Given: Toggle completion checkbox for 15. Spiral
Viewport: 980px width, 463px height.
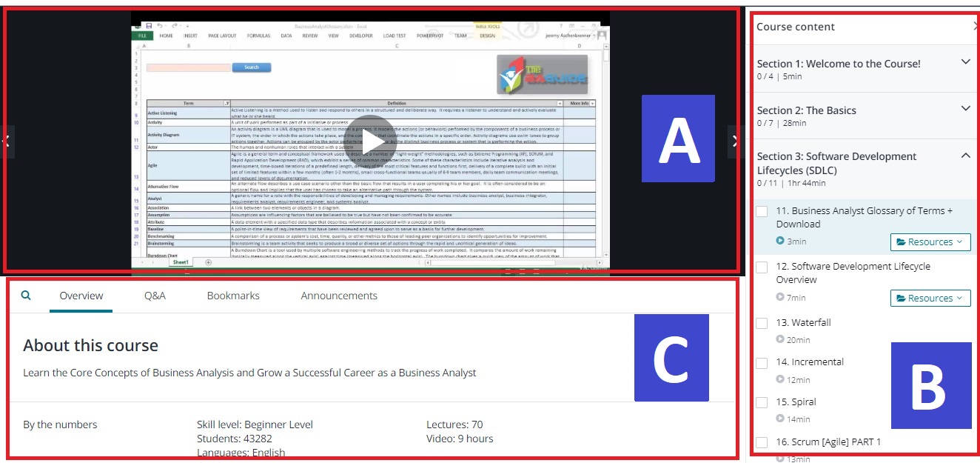Looking at the screenshot, I should pyautogui.click(x=762, y=402).
